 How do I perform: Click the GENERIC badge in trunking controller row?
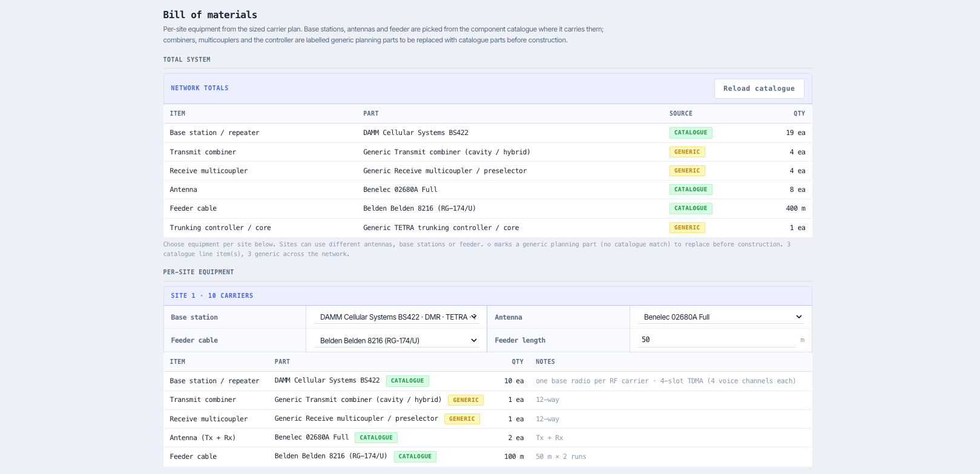coord(687,228)
